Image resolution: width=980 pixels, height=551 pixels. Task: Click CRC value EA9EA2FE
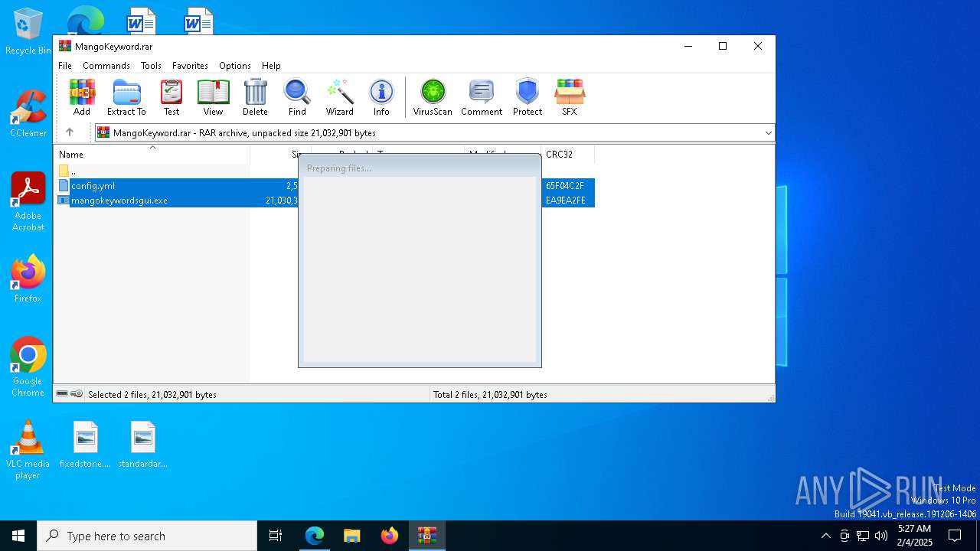click(566, 201)
